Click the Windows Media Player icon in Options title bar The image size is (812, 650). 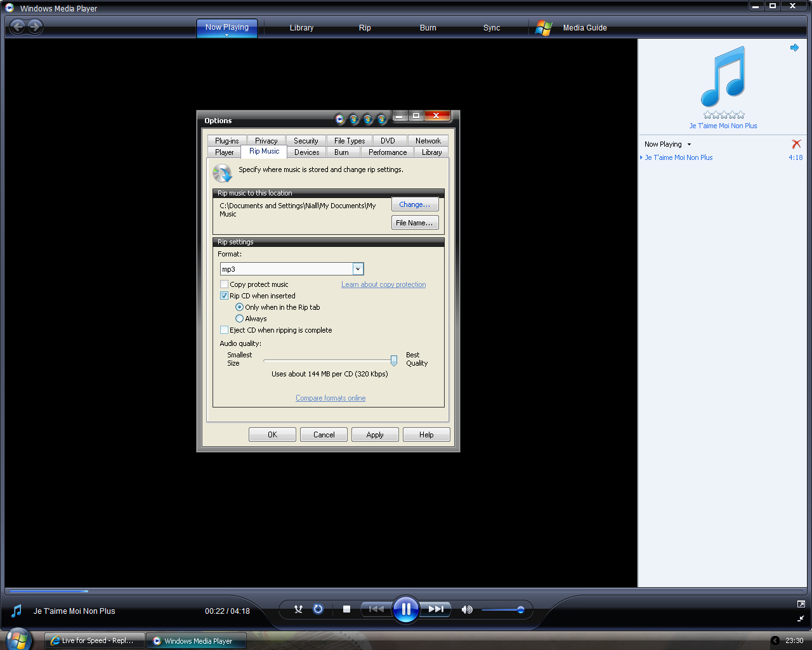coord(340,119)
